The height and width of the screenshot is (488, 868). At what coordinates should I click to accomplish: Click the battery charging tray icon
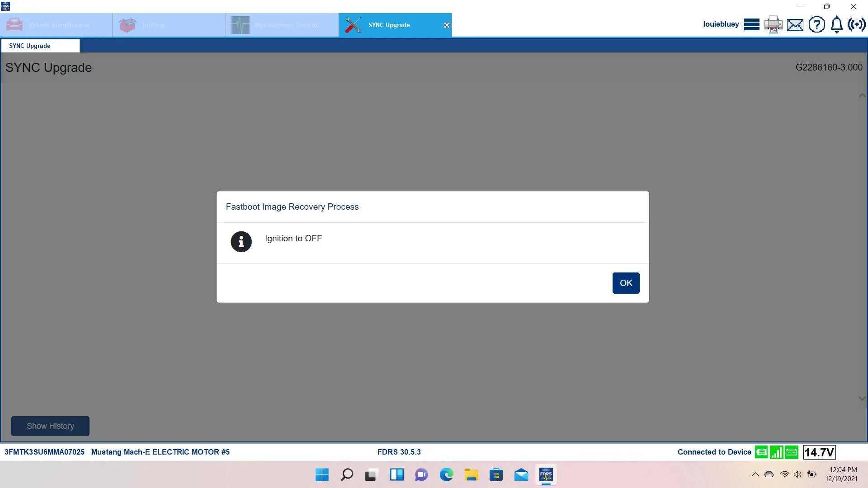pyautogui.click(x=812, y=474)
